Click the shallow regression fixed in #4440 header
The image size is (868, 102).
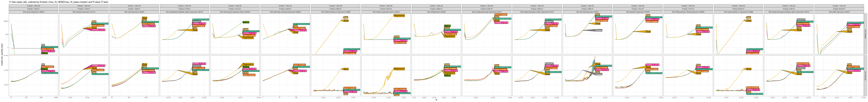click(386, 12)
